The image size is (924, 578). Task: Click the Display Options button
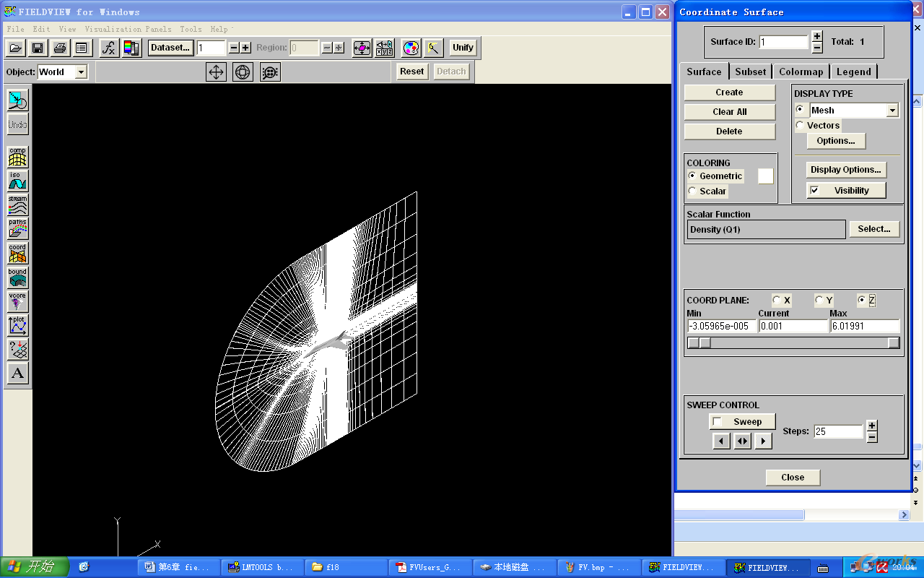tap(845, 170)
